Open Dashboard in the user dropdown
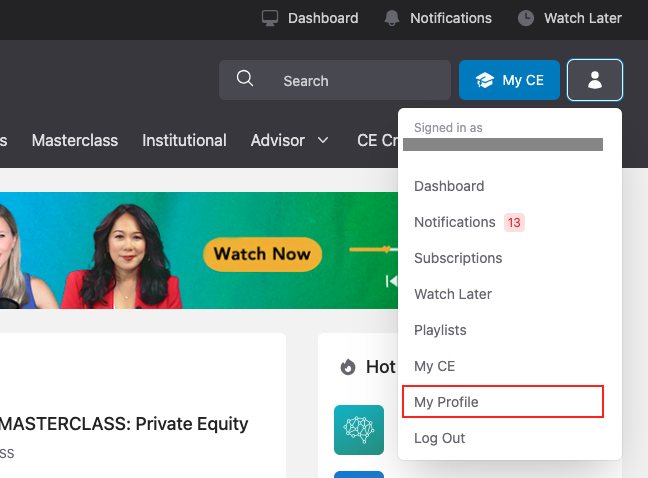The image size is (648, 478). point(449,186)
